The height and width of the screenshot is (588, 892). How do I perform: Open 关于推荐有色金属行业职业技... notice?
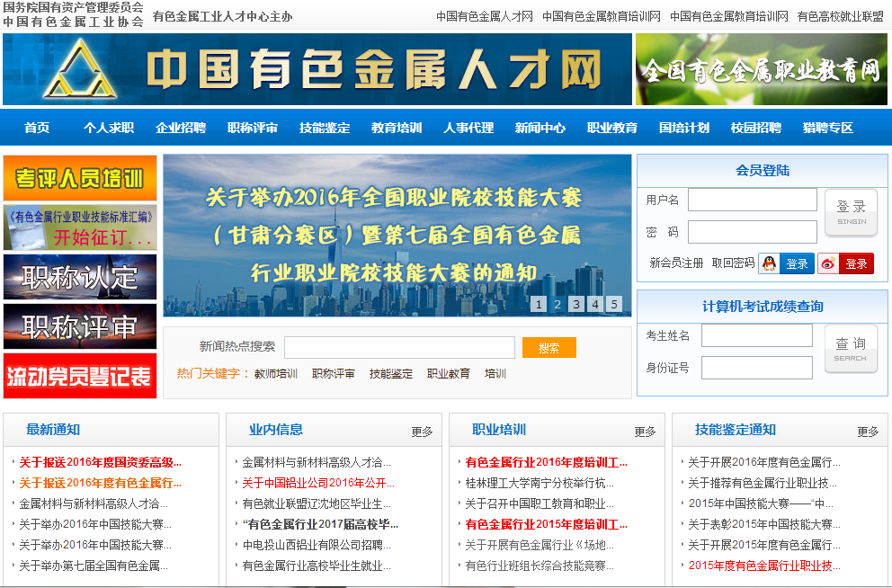(763, 483)
